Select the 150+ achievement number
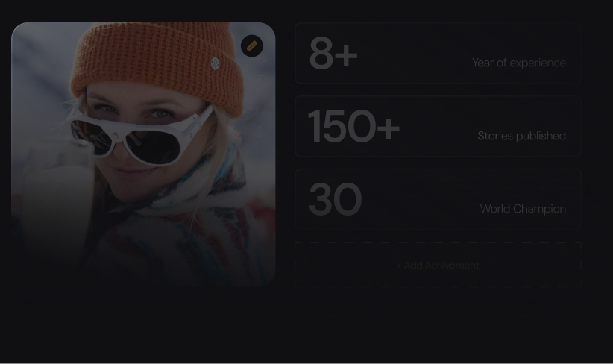Image resolution: width=613 pixels, height=364 pixels. [x=353, y=126]
